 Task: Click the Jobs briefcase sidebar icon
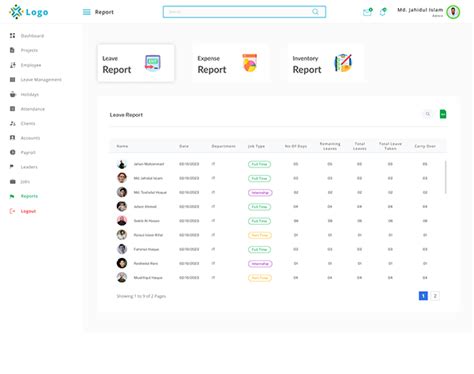pos(13,182)
